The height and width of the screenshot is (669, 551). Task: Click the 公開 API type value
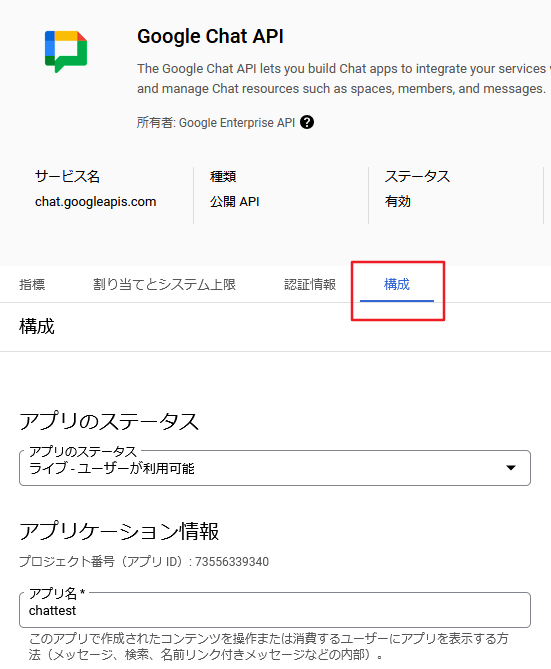click(234, 201)
